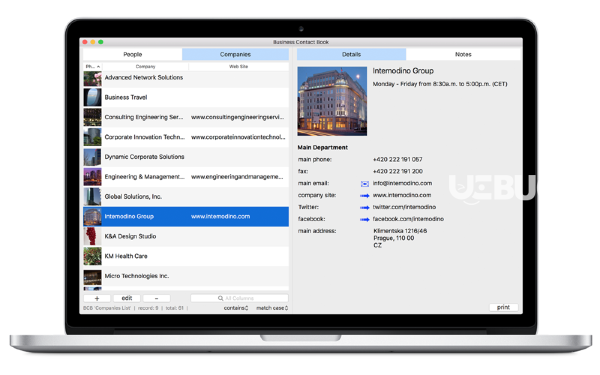600x375 pixels.
Task: Click the www.consultingengineeringservi... web site cell
Action: coord(238,117)
